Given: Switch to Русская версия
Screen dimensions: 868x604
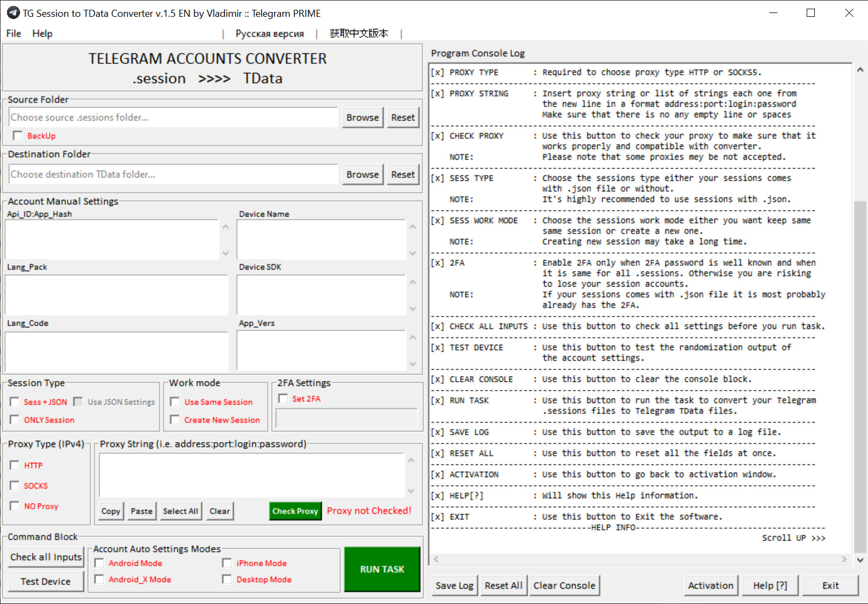Looking at the screenshot, I should (270, 34).
